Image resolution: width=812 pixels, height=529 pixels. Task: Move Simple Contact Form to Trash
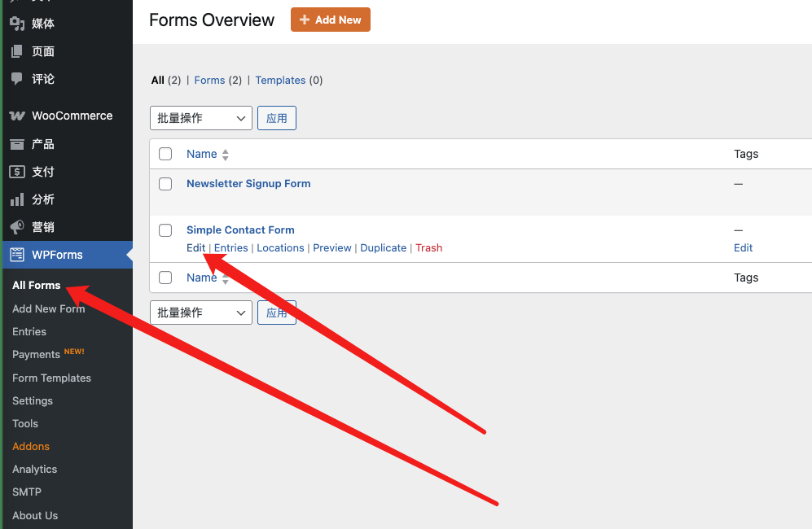click(x=428, y=248)
